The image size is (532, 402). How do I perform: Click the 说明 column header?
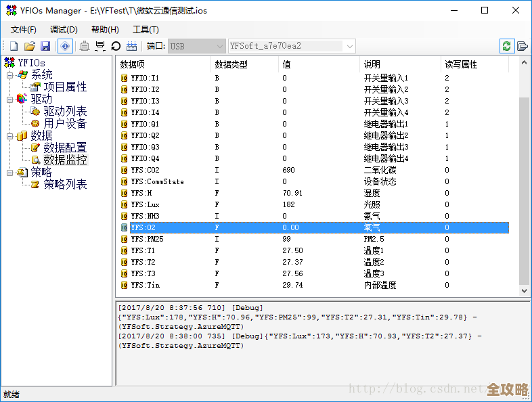coord(401,64)
